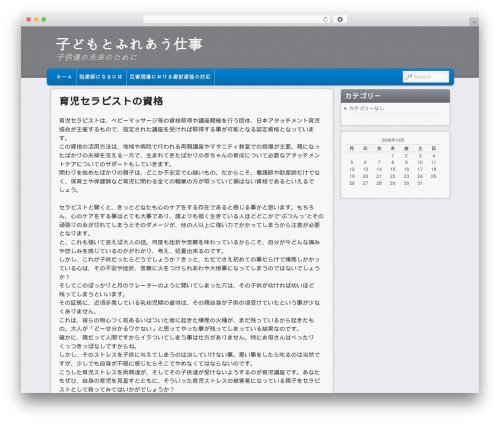Select day 10 in the calendar
Image resolution: width=500 pixels, height=423 pixels.
tap(420, 162)
